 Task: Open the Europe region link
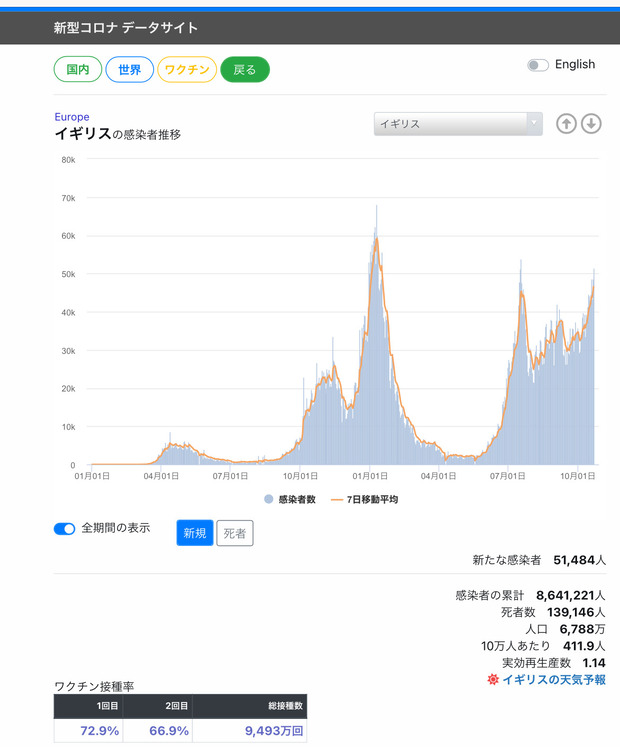coord(72,117)
